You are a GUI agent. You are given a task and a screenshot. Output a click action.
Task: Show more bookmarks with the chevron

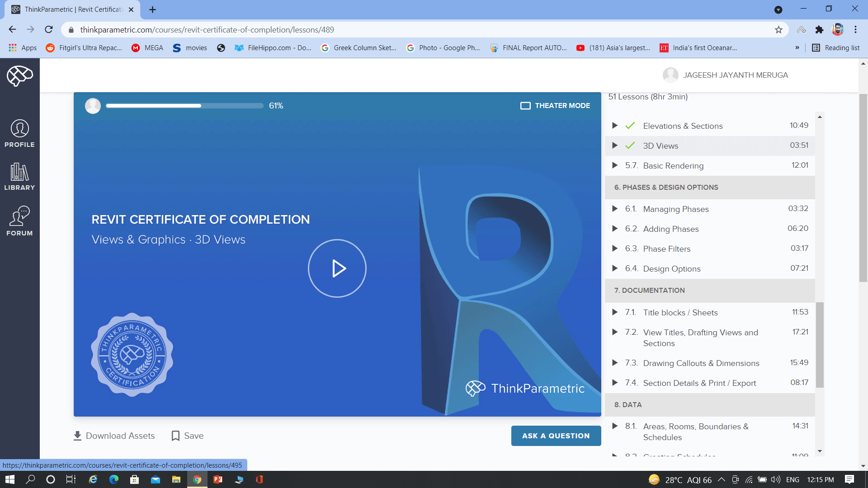click(x=797, y=48)
